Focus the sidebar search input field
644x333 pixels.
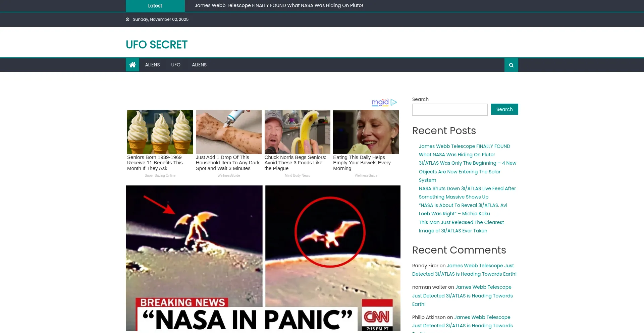(x=450, y=110)
